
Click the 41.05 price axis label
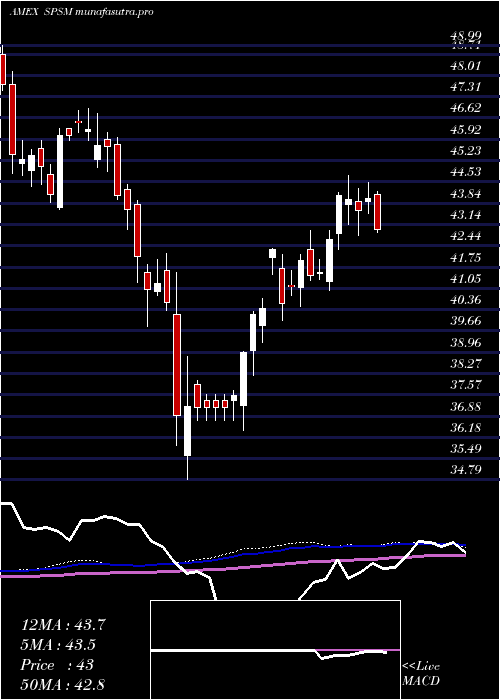click(x=466, y=279)
